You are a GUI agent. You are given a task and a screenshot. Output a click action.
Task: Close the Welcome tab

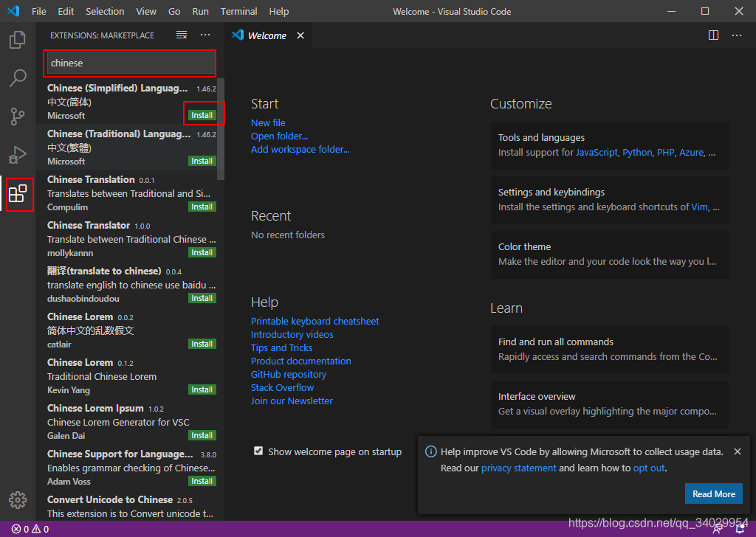click(300, 35)
